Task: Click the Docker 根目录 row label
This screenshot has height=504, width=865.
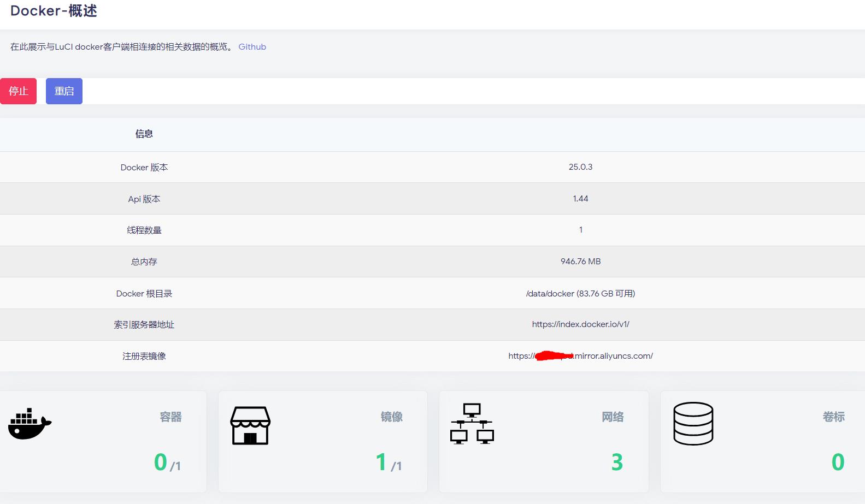Action: 144,294
